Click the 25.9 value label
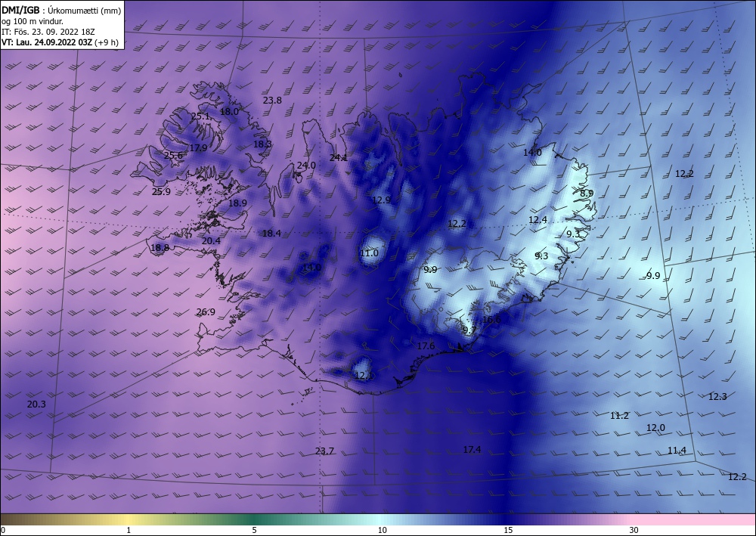The image size is (756, 536). tap(161, 191)
